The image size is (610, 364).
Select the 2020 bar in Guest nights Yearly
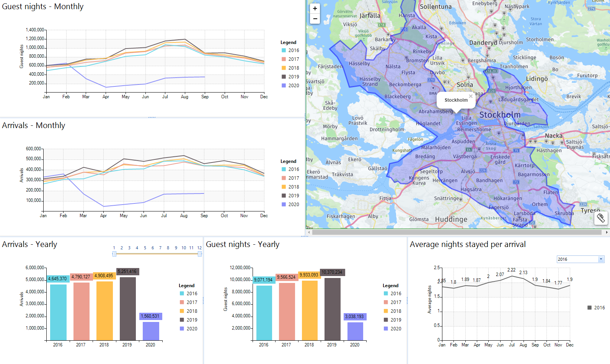click(x=355, y=331)
